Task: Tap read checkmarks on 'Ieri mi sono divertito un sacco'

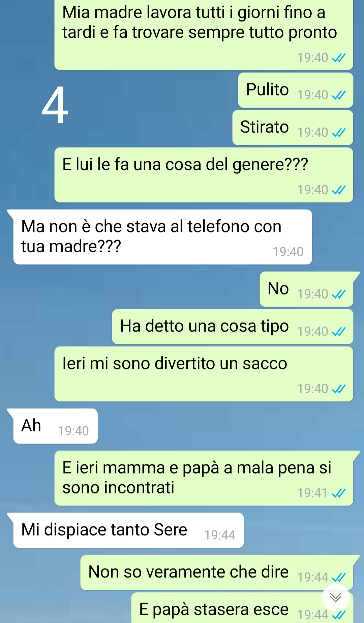Action: [x=339, y=389]
